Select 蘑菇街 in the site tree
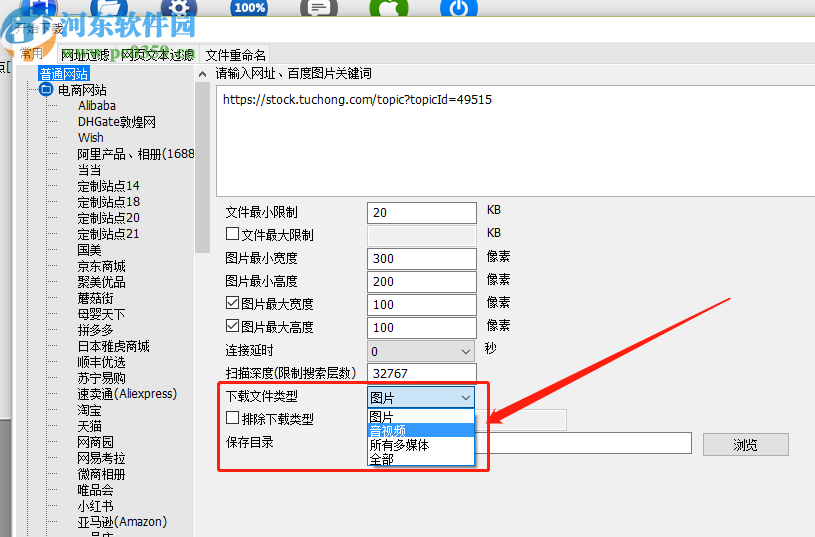 tap(96, 298)
